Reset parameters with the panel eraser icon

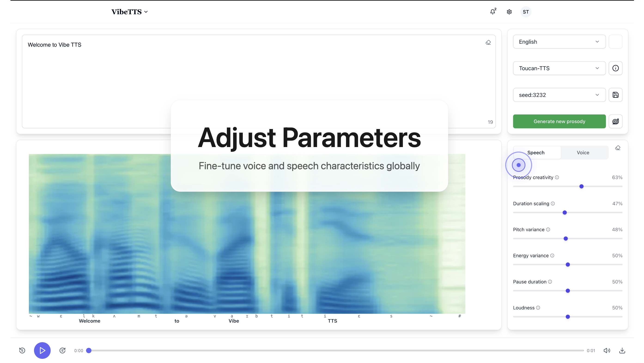point(617,148)
